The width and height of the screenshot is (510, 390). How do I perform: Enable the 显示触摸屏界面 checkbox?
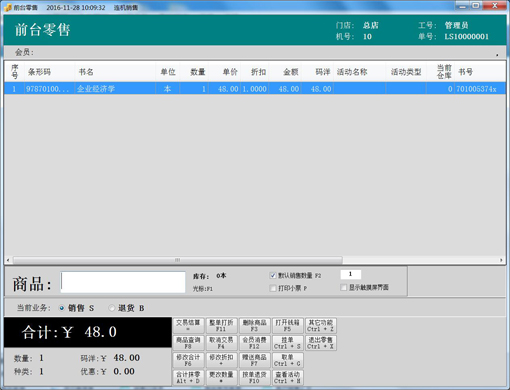pos(343,287)
